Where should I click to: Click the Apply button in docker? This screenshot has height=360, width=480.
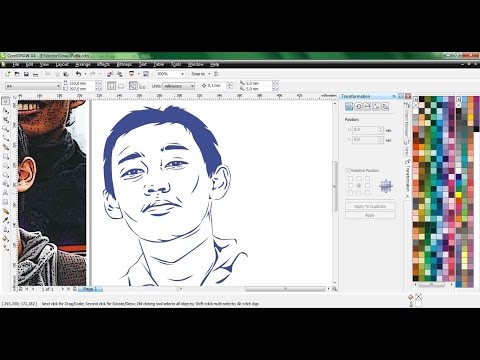370,215
